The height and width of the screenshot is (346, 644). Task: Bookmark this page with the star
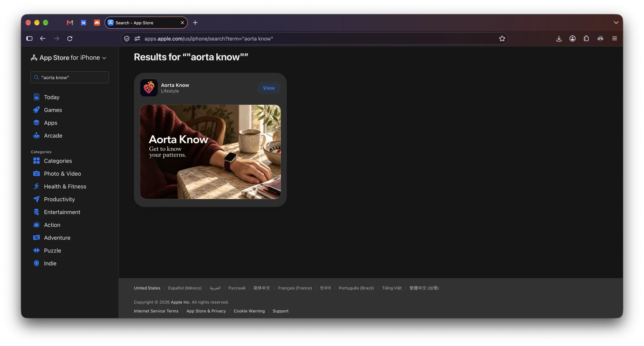pos(502,38)
